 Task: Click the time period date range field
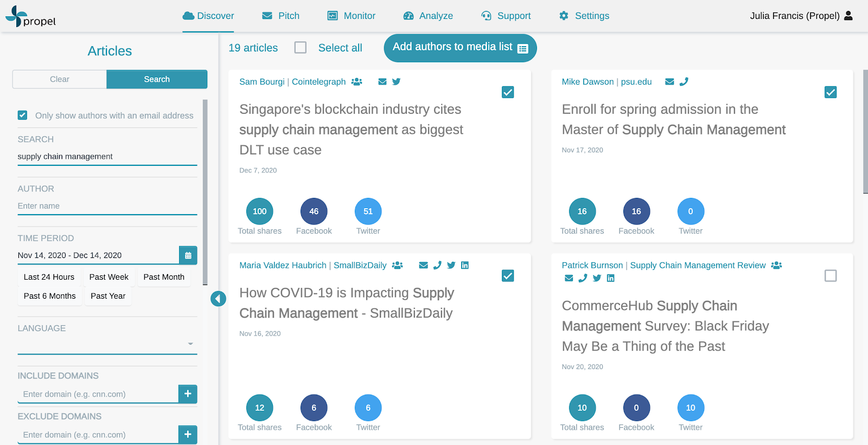[x=98, y=255]
